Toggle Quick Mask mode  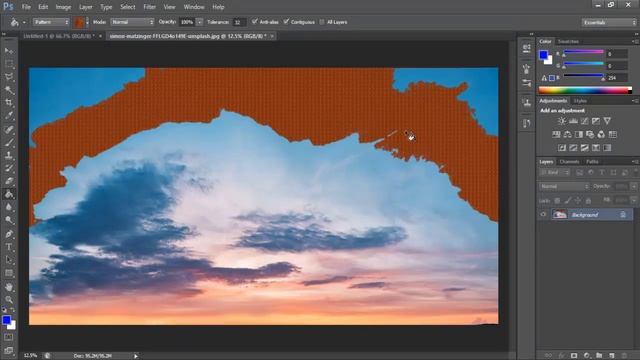coord(9,337)
